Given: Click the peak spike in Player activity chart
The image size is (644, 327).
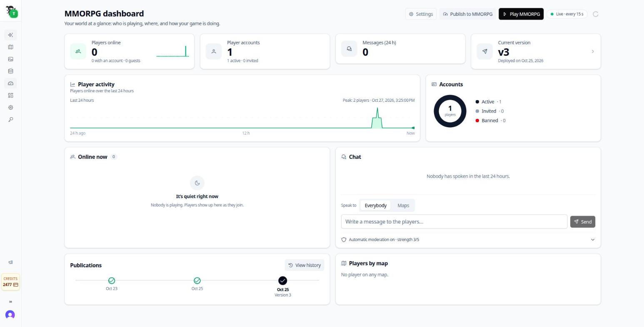Looking at the screenshot, I should [x=377, y=118].
